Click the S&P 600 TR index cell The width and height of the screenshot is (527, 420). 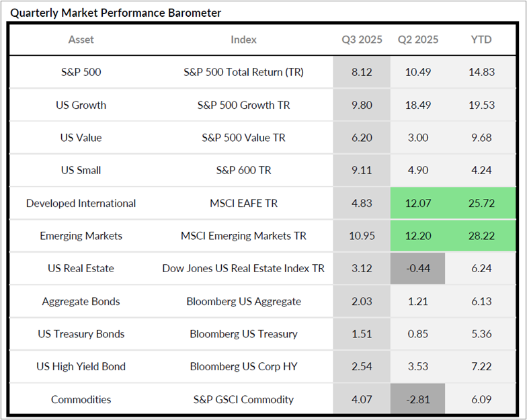coord(243,170)
